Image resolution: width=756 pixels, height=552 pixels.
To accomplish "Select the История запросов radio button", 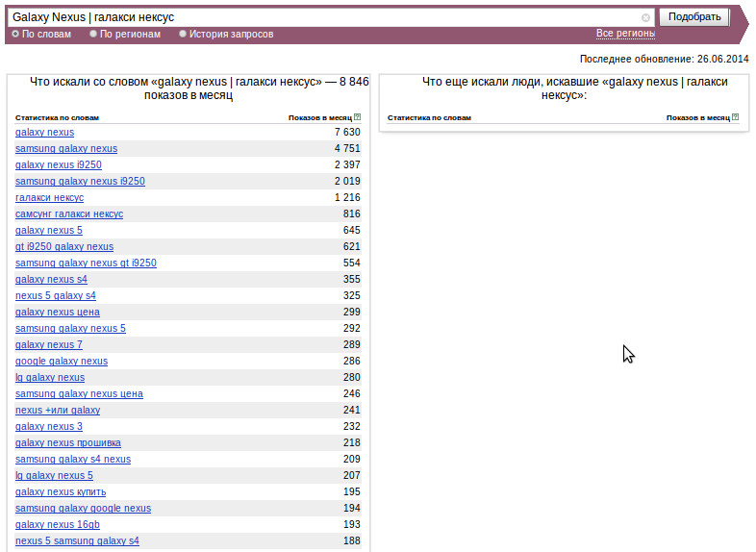I will (x=183, y=34).
